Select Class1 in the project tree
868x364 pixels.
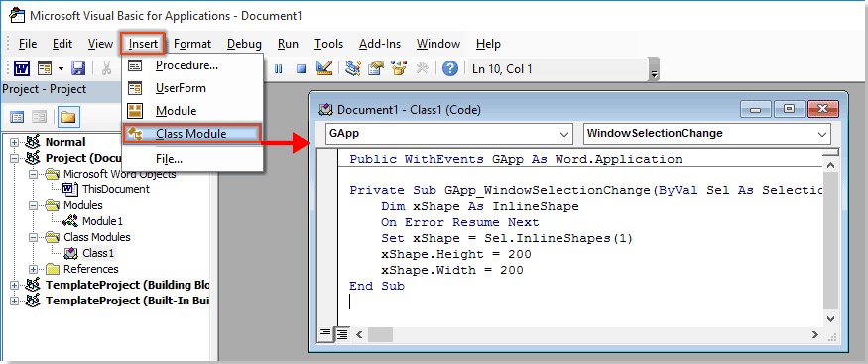pyautogui.click(x=98, y=253)
